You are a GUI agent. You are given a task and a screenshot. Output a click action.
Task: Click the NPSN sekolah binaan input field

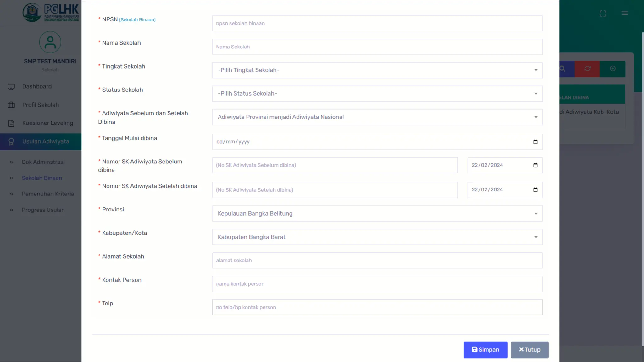[377, 23]
